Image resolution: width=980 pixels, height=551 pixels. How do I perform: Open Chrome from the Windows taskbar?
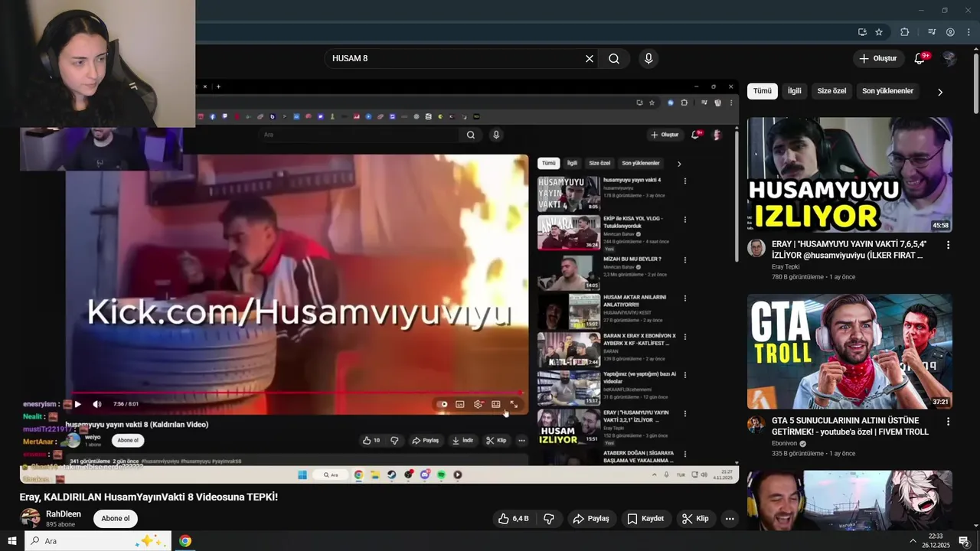point(185,541)
